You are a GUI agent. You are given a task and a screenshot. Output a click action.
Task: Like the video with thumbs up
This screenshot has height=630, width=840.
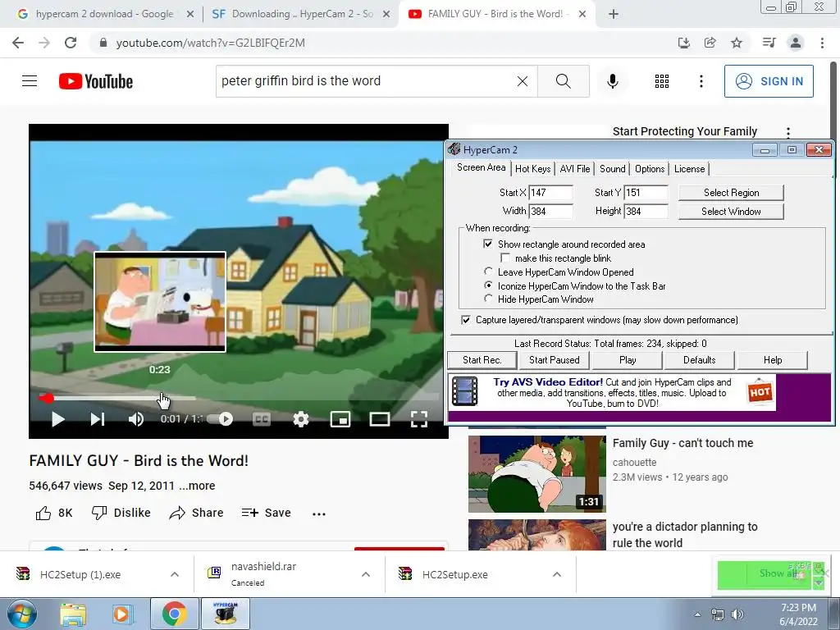pyautogui.click(x=53, y=514)
